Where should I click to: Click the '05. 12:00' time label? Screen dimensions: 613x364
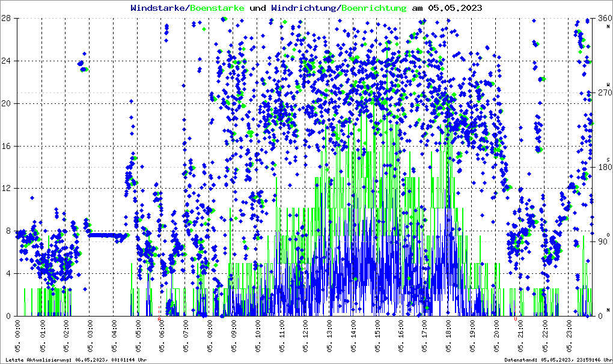tap(305, 336)
